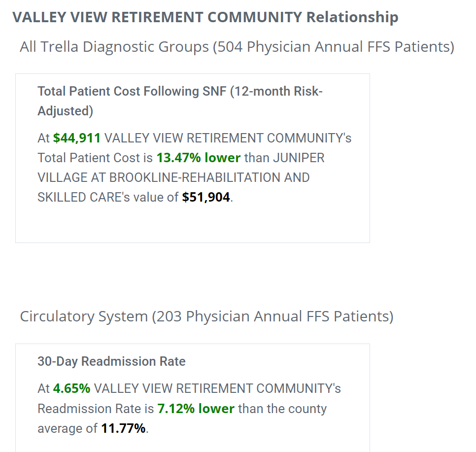The height and width of the screenshot is (452, 476).
Task: Click the Total Patient Cost Following SNF title
Action: pyautogui.click(x=180, y=101)
